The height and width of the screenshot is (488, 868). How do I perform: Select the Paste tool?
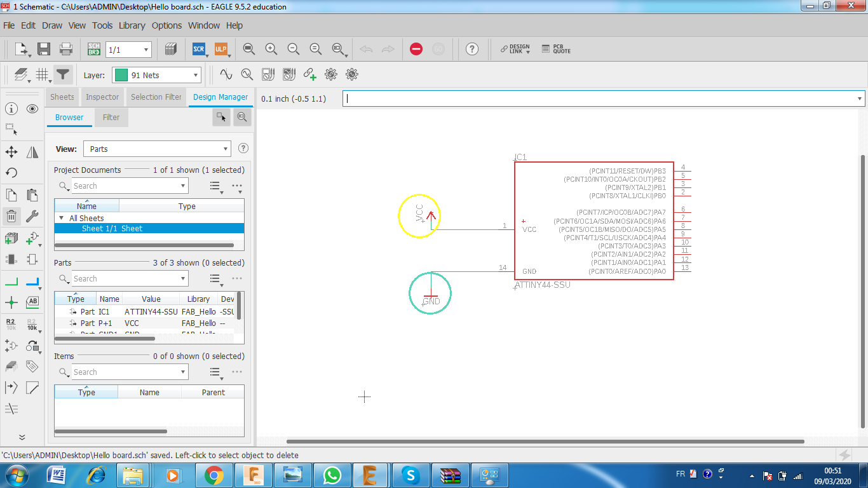click(x=32, y=195)
